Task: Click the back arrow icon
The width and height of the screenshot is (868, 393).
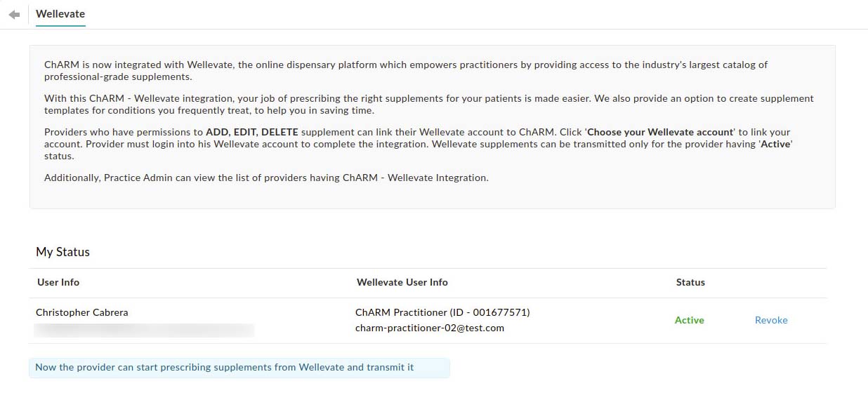Action: click(14, 15)
